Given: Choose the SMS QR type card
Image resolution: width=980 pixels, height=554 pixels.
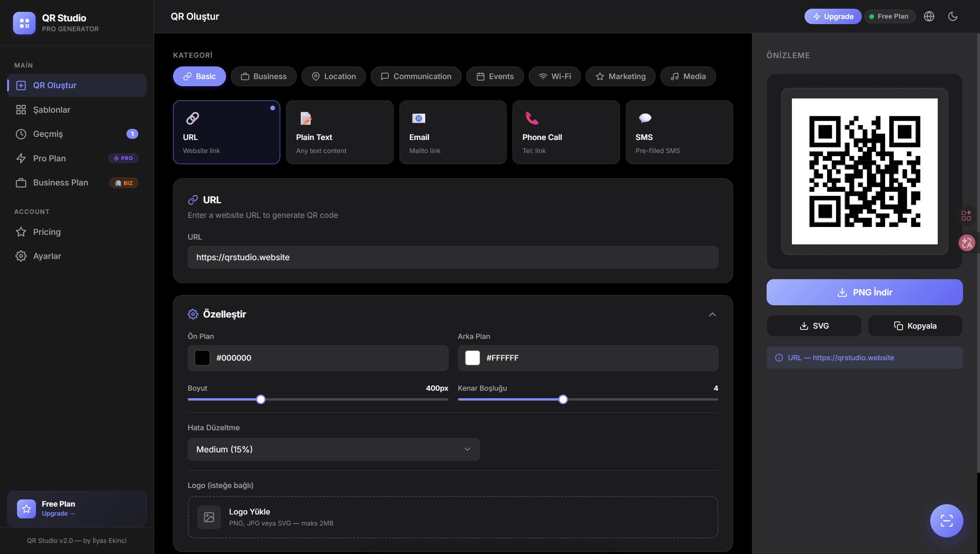Looking at the screenshot, I should point(679,132).
